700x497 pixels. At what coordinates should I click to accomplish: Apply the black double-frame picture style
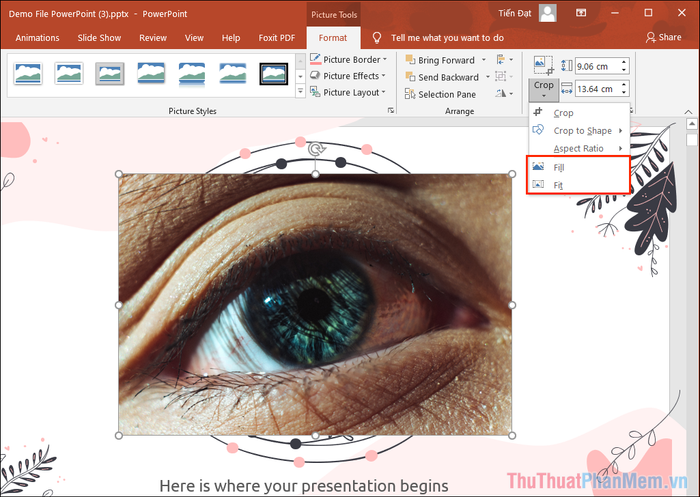point(274,74)
